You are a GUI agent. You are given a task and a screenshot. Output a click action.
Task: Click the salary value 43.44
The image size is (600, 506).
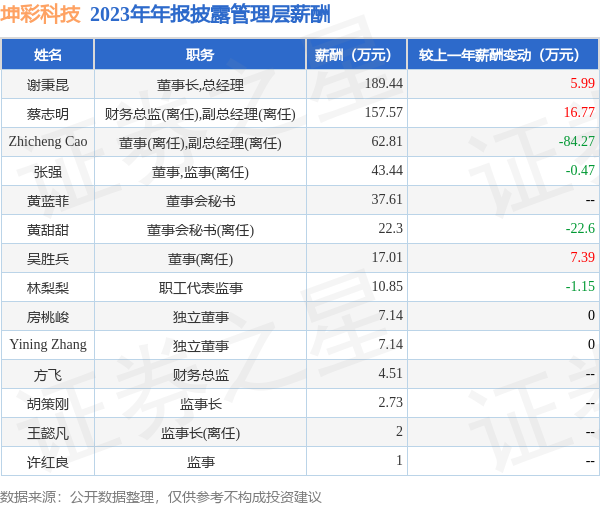(386, 170)
